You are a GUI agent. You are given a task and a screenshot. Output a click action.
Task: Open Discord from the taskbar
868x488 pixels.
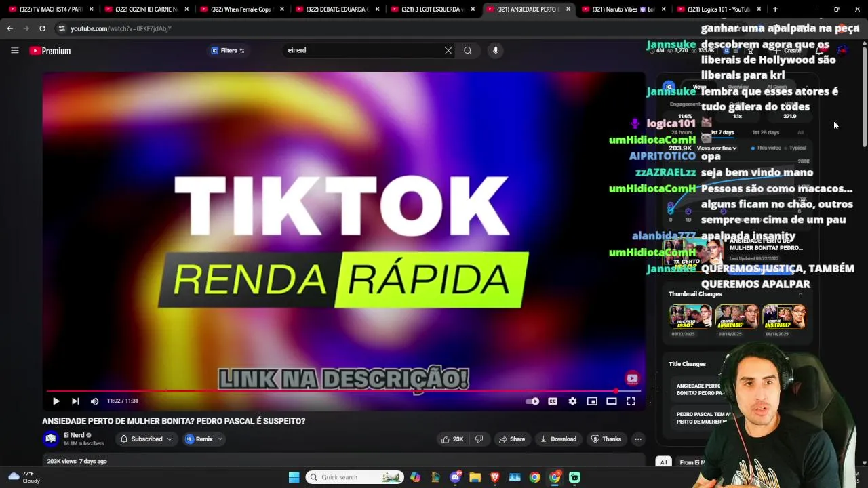click(456, 477)
